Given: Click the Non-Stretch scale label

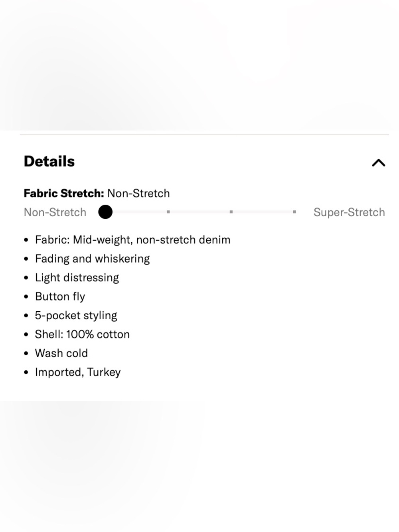Looking at the screenshot, I should tap(55, 212).
